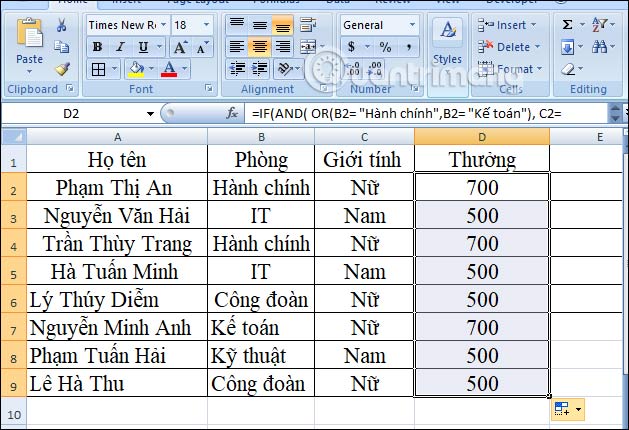Screen dimensions: 629x430
Task: Select the Format Painter brush
Action: [62, 69]
